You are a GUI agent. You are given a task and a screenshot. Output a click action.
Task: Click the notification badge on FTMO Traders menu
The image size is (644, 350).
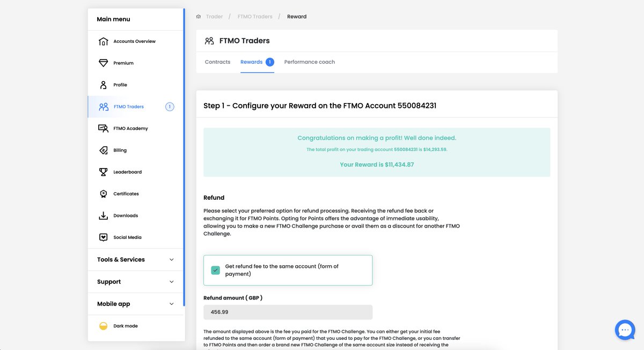pos(170,107)
